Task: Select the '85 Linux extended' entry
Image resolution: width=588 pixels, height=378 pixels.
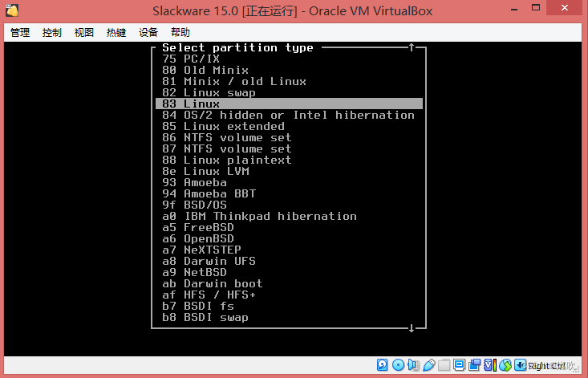Action: pyautogui.click(x=289, y=126)
